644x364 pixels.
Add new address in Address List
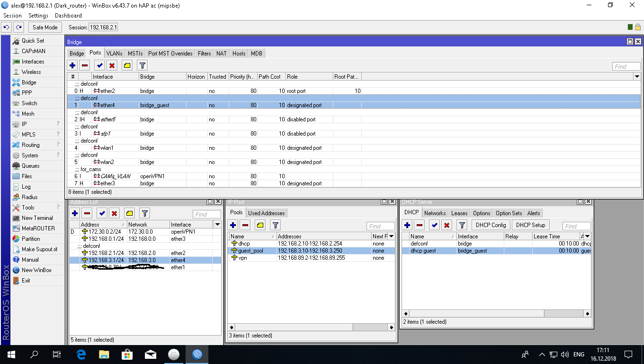point(75,214)
